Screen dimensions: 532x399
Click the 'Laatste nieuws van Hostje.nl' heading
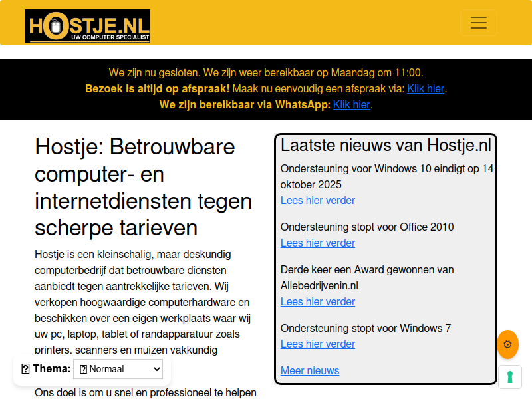click(x=386, y=145)
